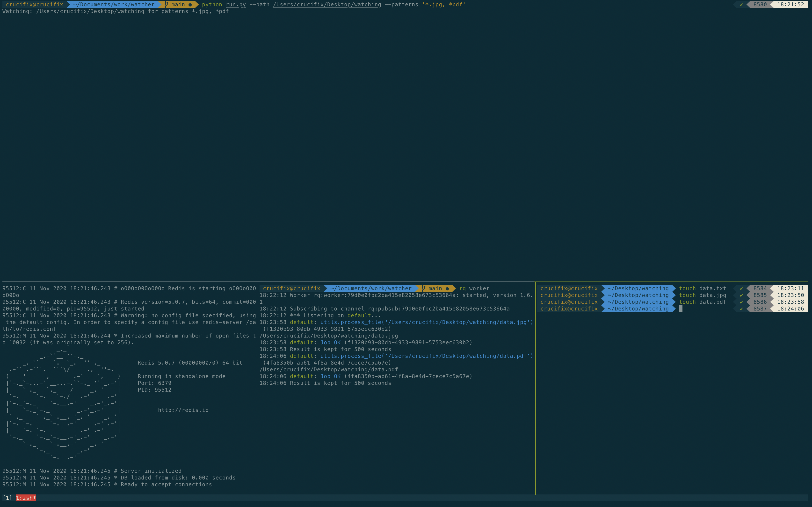Click utils.process_file data.jpg job link
Image resolution: width=812 pixels, height=507 pixels.
427,322
